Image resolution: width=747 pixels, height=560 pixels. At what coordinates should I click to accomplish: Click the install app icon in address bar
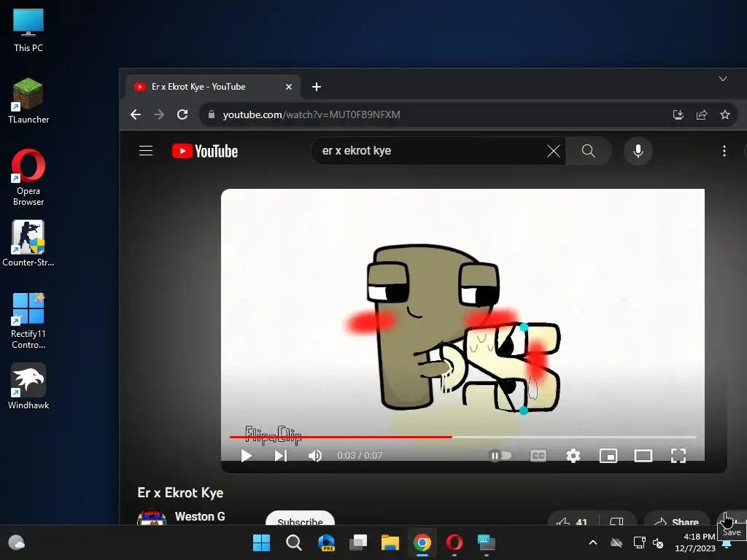pos(678,114)
